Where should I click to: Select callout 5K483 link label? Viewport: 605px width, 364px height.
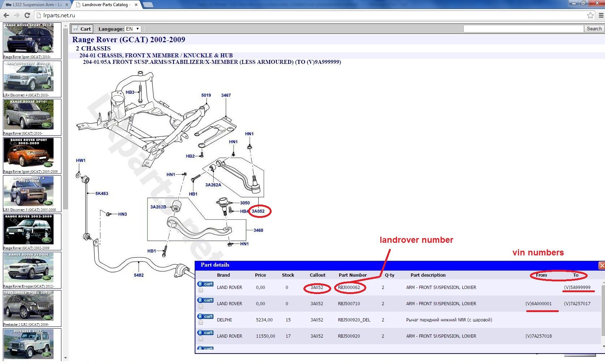[x=102, y=193]
